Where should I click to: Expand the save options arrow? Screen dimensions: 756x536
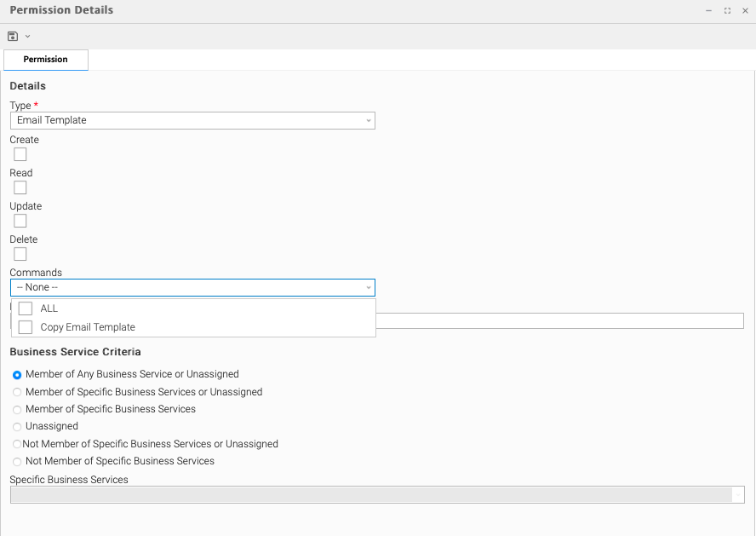pyautogui.click(x=28, y=37)
